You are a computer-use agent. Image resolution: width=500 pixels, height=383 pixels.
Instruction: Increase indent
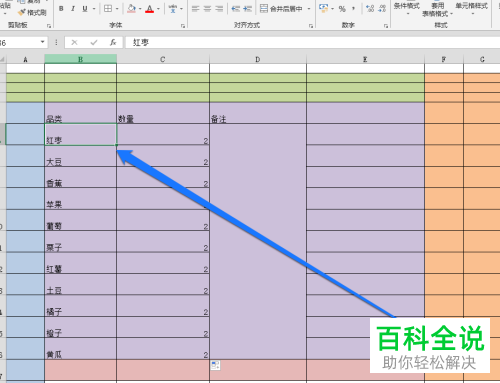(x=247, y=9)
